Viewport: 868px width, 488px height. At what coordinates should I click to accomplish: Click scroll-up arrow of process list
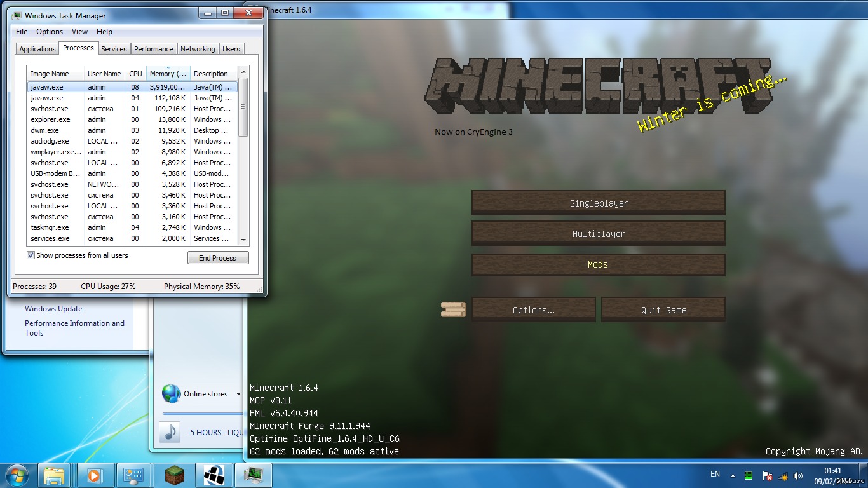click(243, 71)
